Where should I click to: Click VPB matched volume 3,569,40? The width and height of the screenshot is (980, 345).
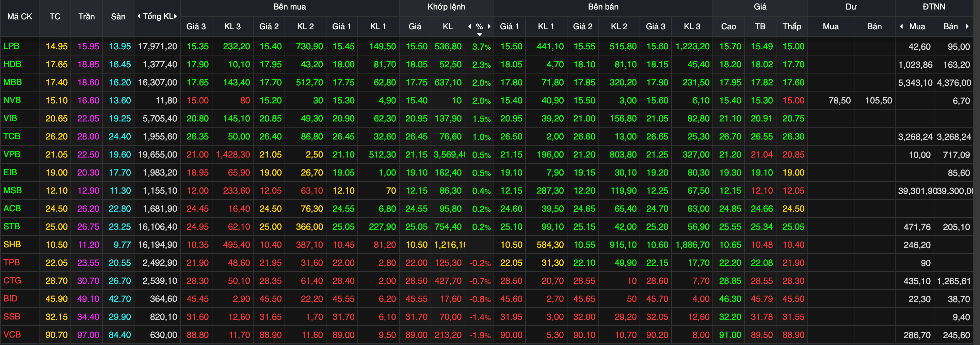point(449,154)
